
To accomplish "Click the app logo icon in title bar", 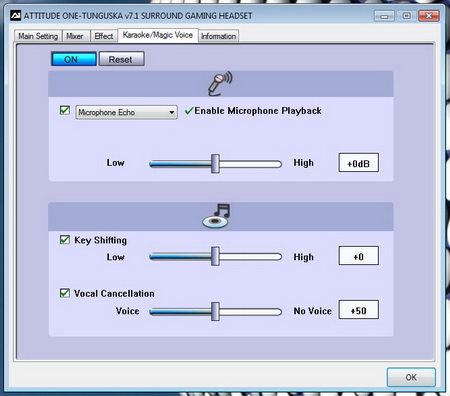I will click(x=15, y=15).
